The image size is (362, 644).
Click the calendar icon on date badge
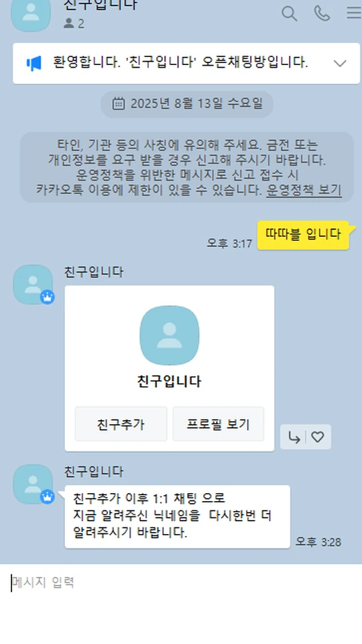tap(118, 104)
